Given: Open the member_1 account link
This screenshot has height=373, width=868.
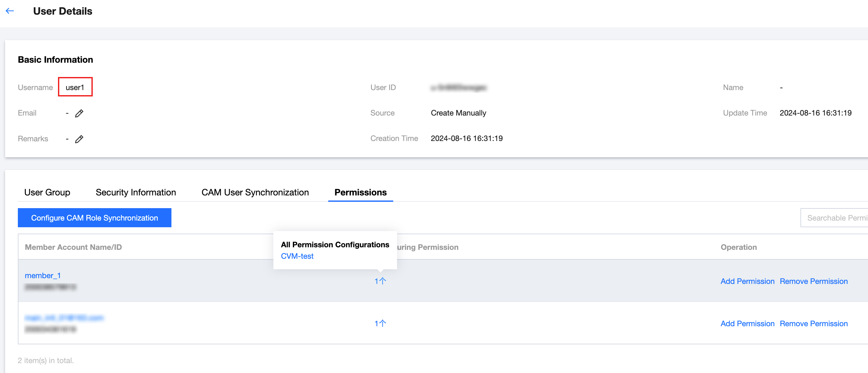Looking at the screenshot, I should (x=43, y=275).
